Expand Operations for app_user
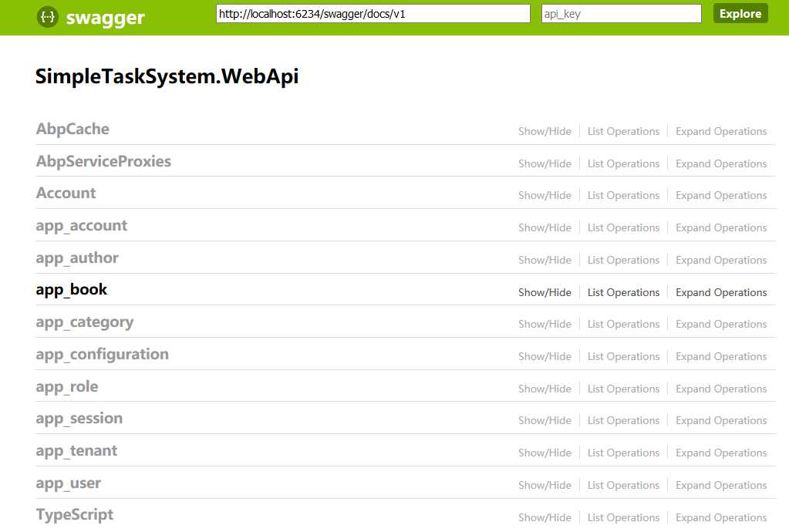 tap(721, 485)
